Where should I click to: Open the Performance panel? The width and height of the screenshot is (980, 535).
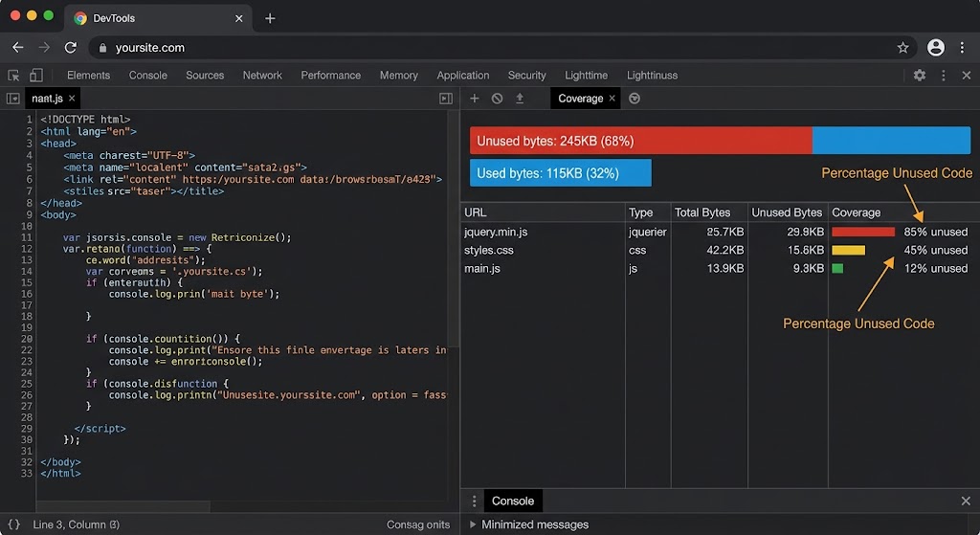[330, 75]
